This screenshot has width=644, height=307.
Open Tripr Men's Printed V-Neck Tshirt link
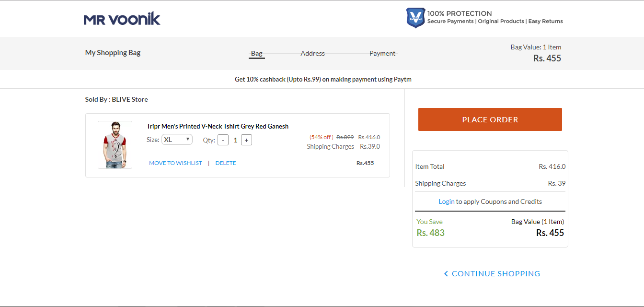point(218,126)
